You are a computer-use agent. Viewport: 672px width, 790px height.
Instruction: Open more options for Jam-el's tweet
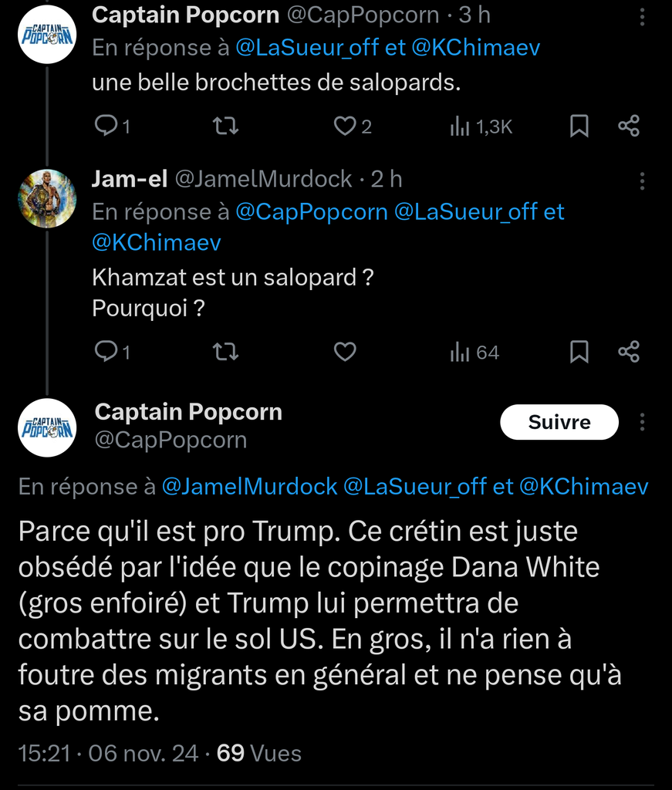[x=642, y=181]
